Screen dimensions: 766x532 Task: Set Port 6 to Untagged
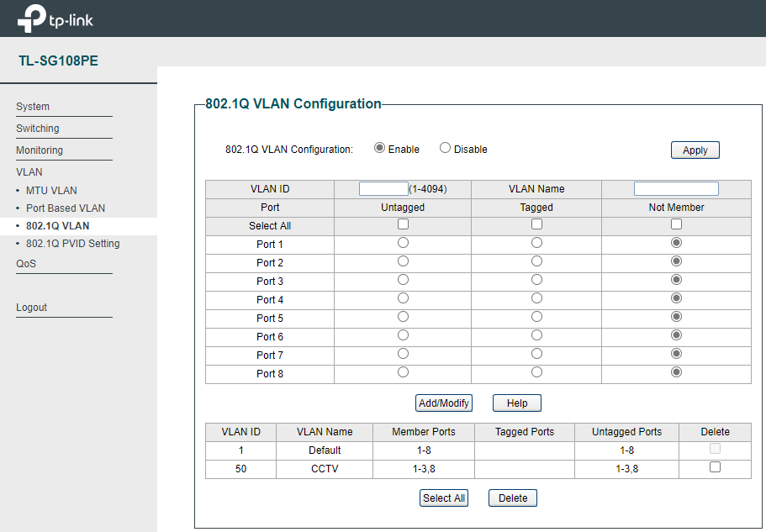pos(403,335)
